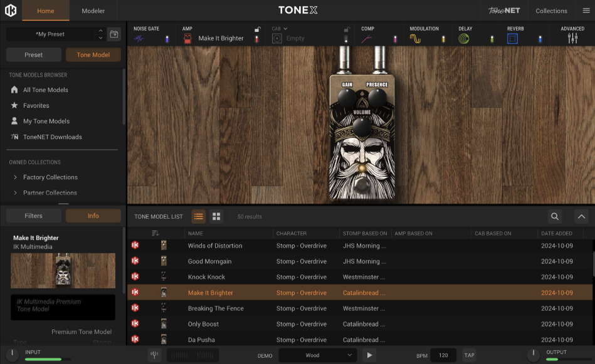Open the CAB dropdown arrow
This screenshot has width=595, height=364.
coord(285,29)
